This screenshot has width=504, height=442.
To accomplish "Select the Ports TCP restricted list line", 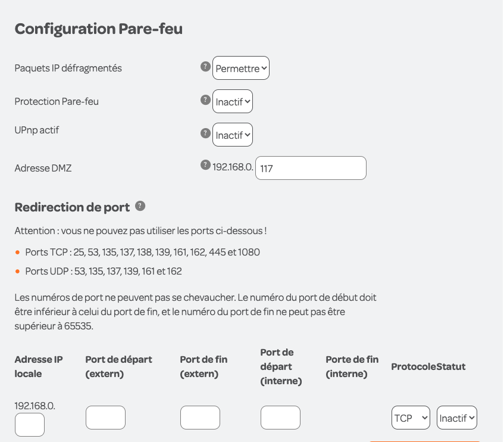I will tap(142, 252).
